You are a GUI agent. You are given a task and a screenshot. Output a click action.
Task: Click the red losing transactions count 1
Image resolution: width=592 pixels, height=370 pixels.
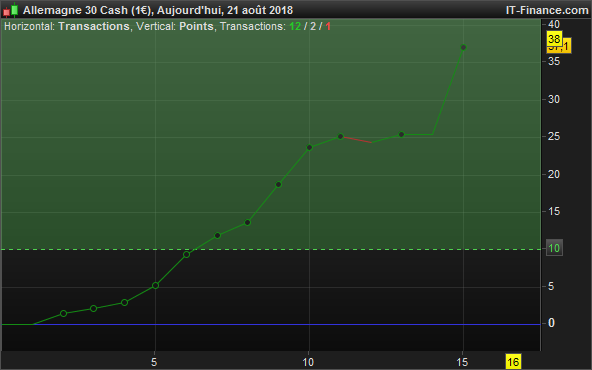pyautogui.click(x=328, y=26)
